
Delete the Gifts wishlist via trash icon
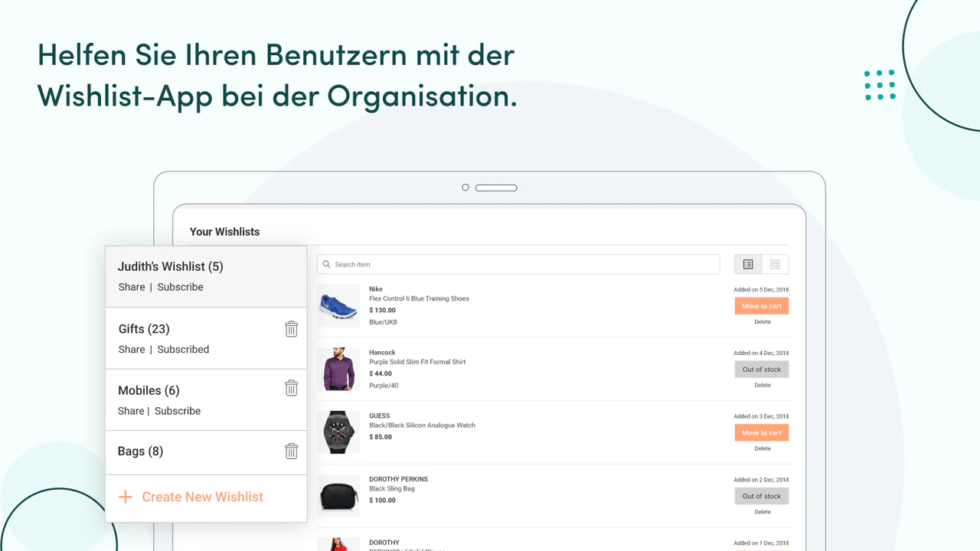291,329
